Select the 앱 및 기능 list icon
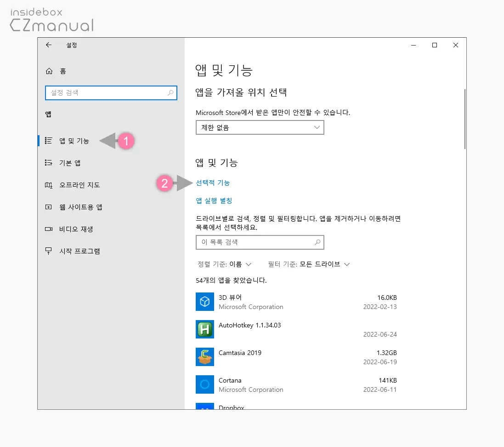 tap(49, 141)
